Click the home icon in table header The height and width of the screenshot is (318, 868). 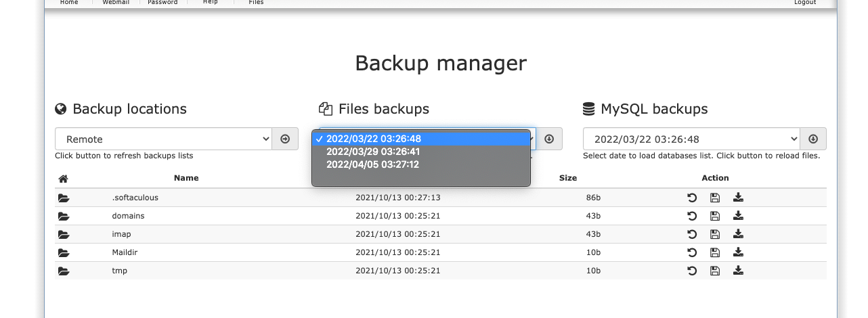click(x=63, y=179)
